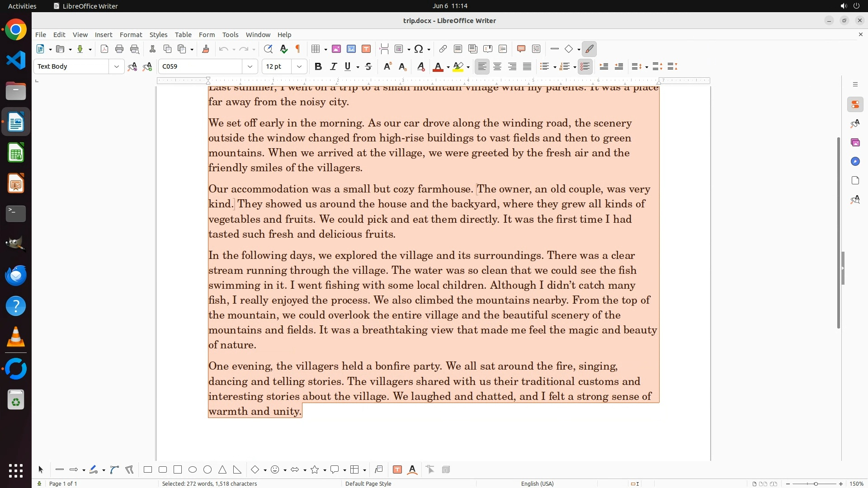The image size is (868, 488).
Task: Select the Ellipse shape tool
Action: (x=193, y=470)
